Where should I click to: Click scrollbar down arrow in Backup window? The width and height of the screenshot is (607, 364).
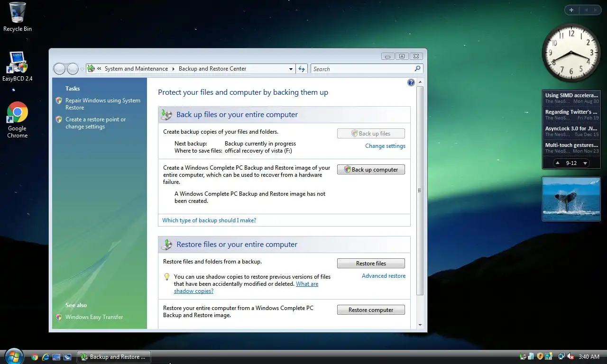pyautogui.click(x=420, y=325)
